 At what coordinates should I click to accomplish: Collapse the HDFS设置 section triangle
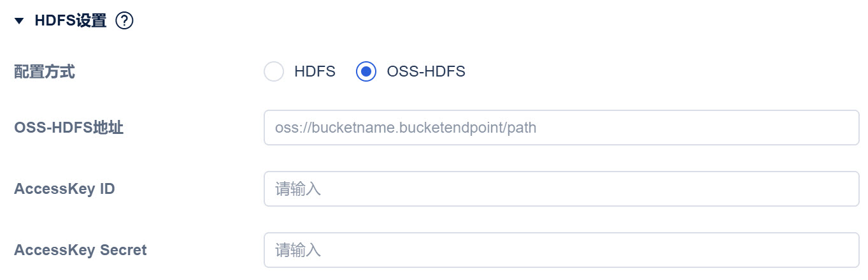click(19, 21)
